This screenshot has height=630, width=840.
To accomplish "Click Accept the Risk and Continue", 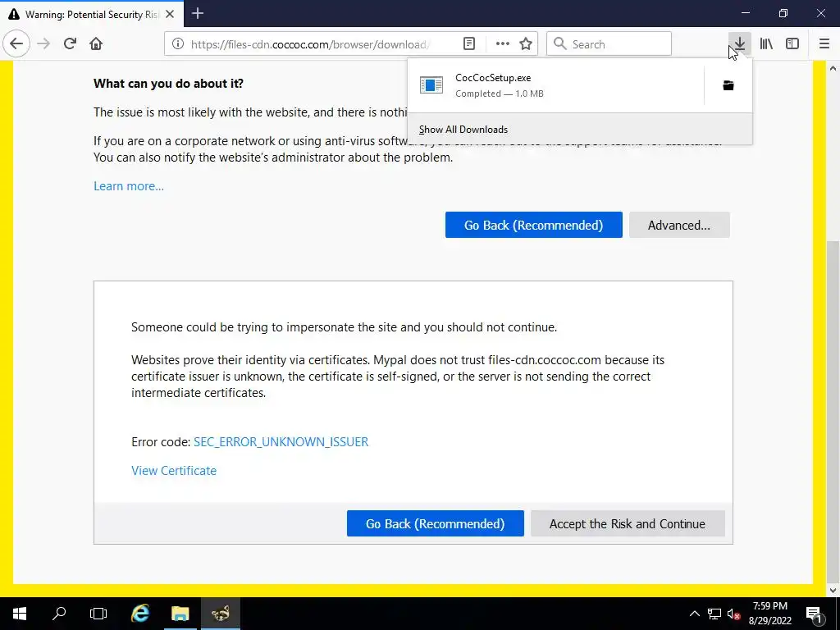I will tap(628, 523).
